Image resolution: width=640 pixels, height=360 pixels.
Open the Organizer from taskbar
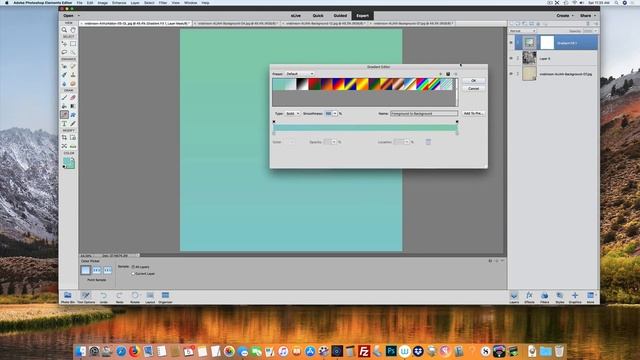[x=165, y=297]
